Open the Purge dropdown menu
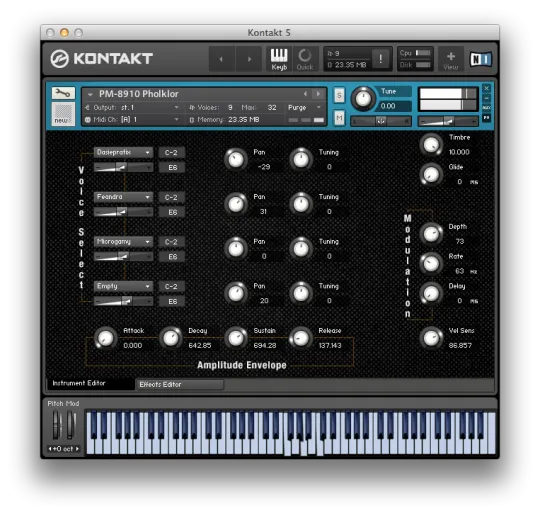The height and width of the screenshot is (515, 540). pos(304,108)
